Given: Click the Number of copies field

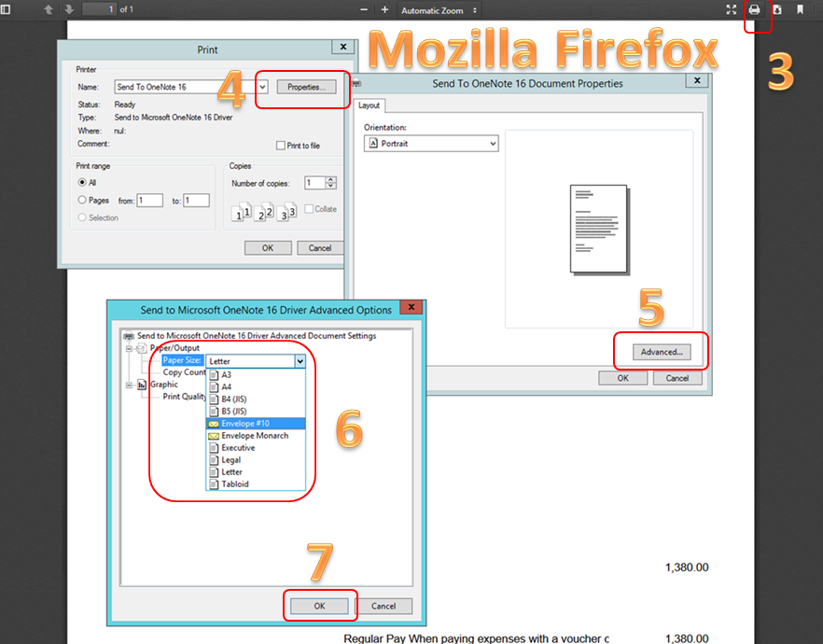Looking at the screenshot, I should tap(315, 183).
